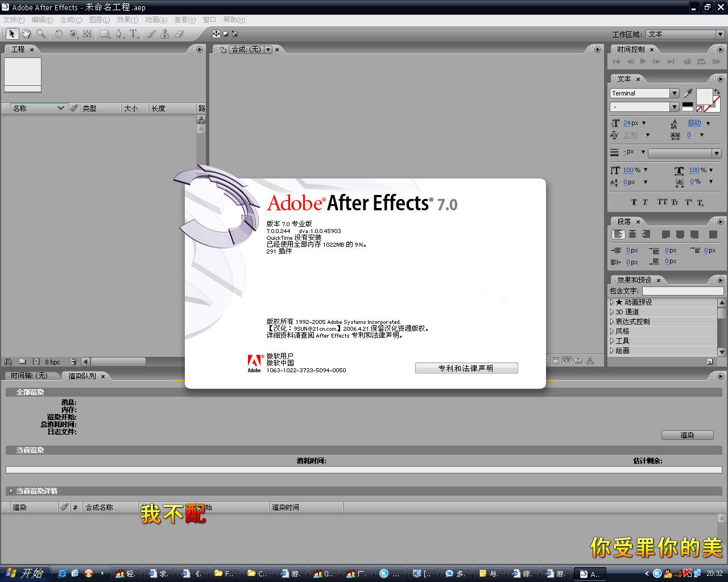Center paragraph text
Screen dimensions: 728x582
[x=632, y=234]
